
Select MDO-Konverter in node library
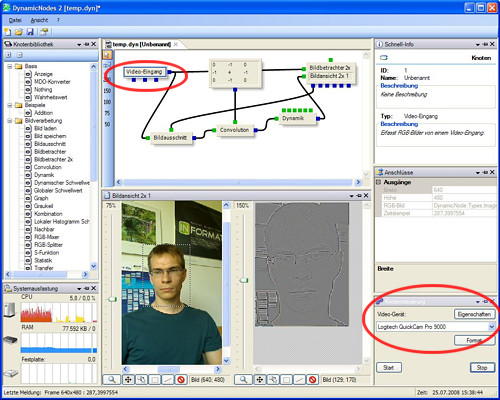(52, 82)
